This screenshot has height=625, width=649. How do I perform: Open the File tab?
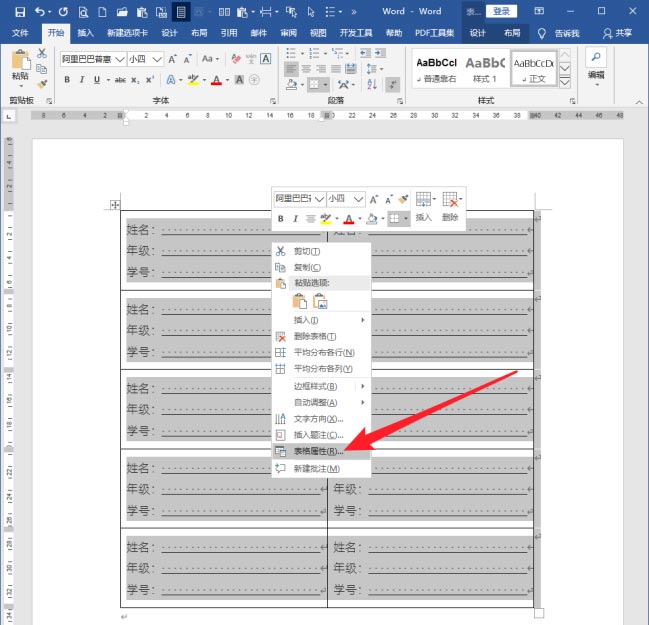point(20,33)
